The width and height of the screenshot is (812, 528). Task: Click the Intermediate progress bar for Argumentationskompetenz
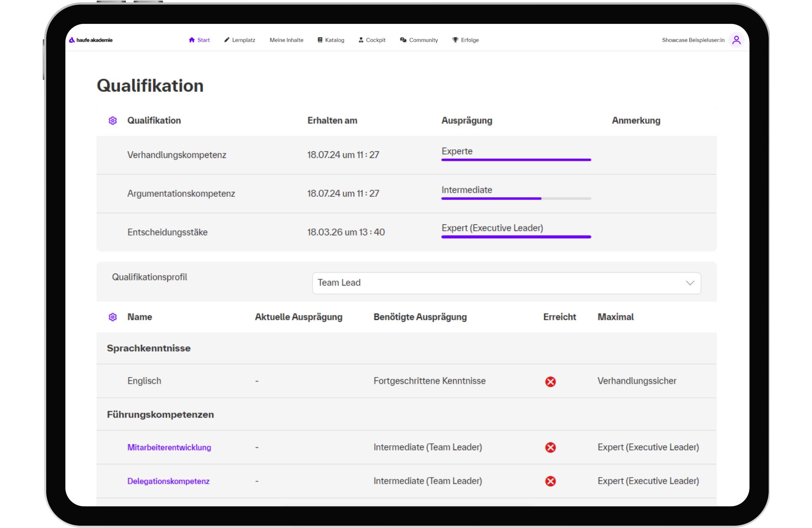[516, 198]
